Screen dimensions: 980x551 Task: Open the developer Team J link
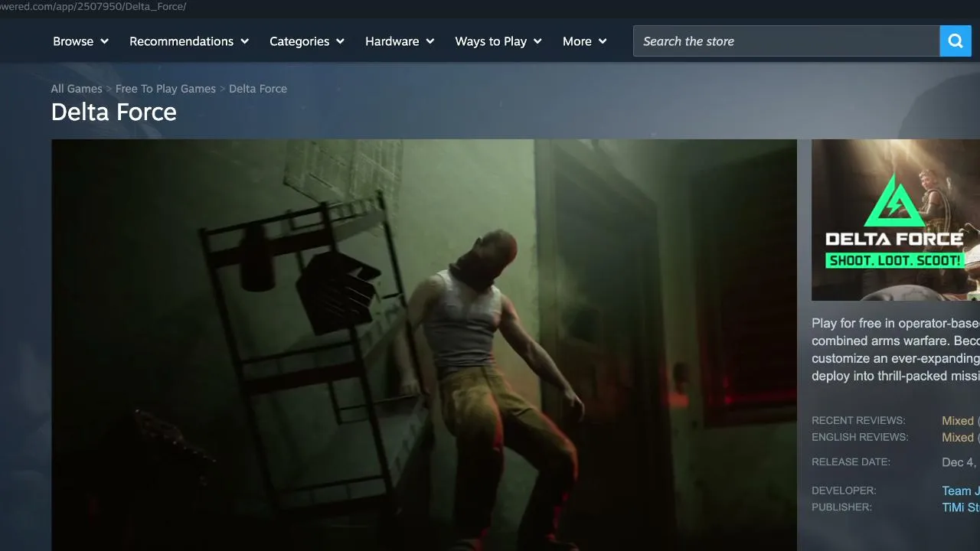(961, 491)
